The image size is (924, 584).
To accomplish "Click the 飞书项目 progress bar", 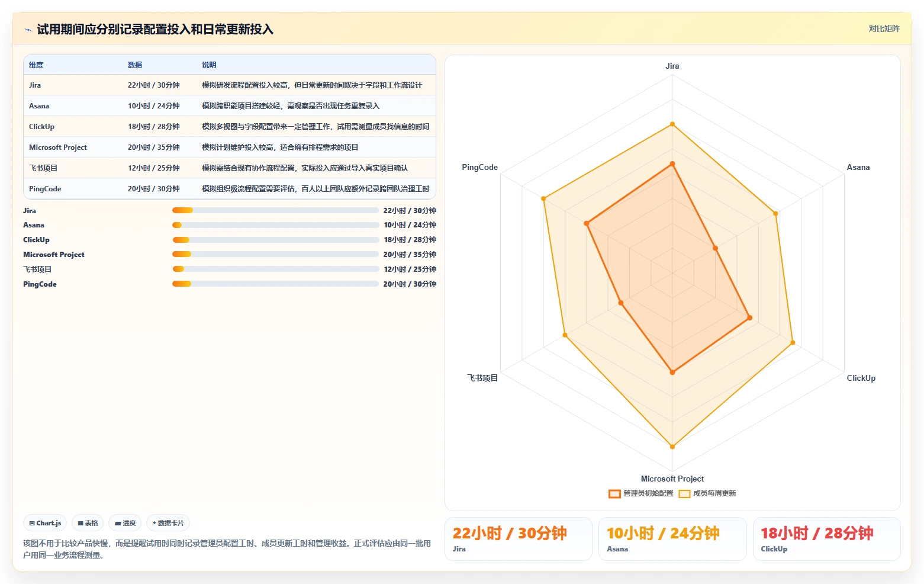I will point(275,269).
